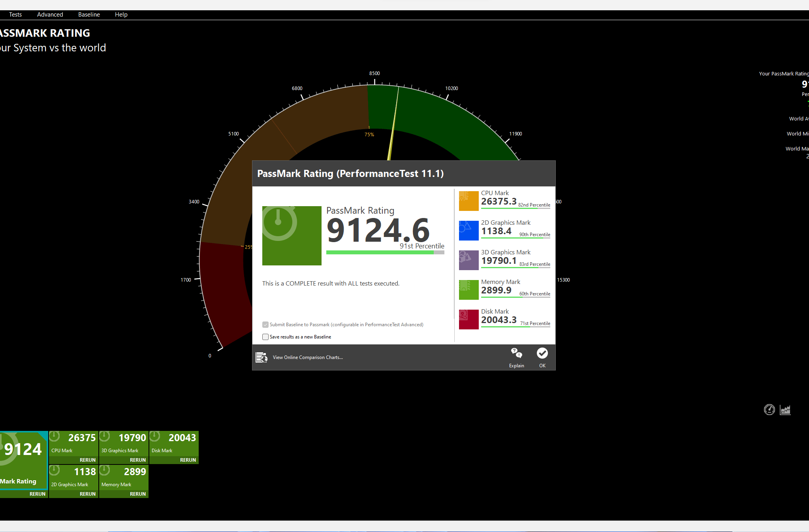Click the orange CPU Mark icon
Screen dimensions: 809x532
pyautogui.click(x=468, y=201)
